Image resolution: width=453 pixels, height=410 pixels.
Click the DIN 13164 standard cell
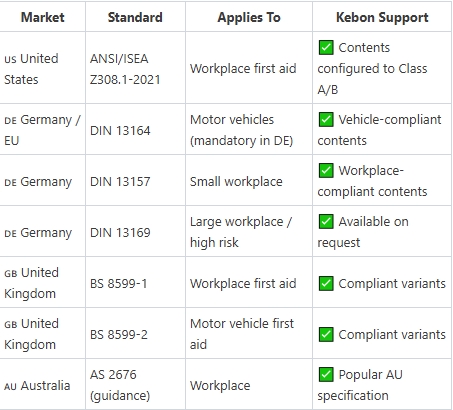click(135, 129)
